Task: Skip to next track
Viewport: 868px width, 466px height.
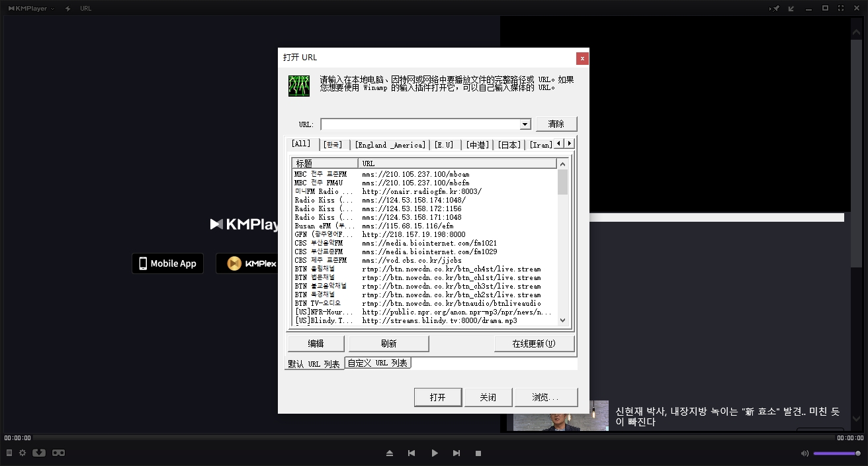Action: (x=456, y=453)
